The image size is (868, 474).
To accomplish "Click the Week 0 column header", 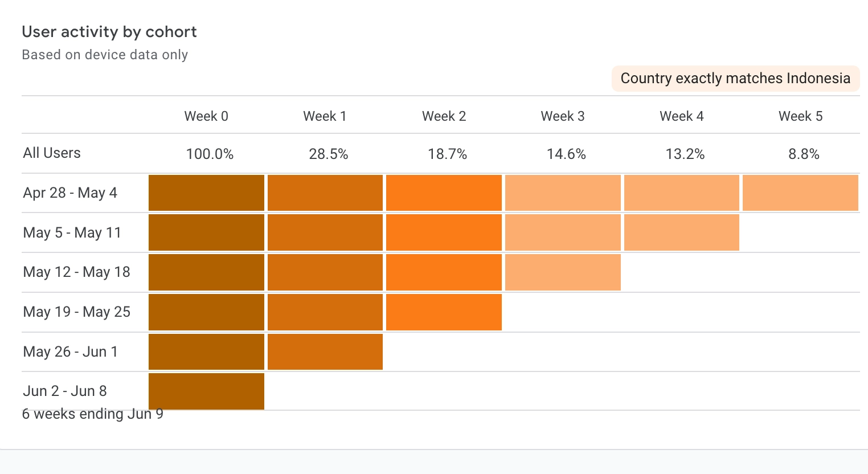I will (x=206, y=116).
